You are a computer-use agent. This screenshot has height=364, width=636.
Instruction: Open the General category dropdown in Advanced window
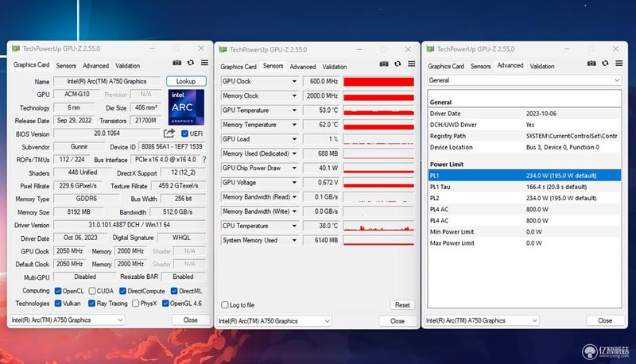pyautogui.click(x=524, y=80)
